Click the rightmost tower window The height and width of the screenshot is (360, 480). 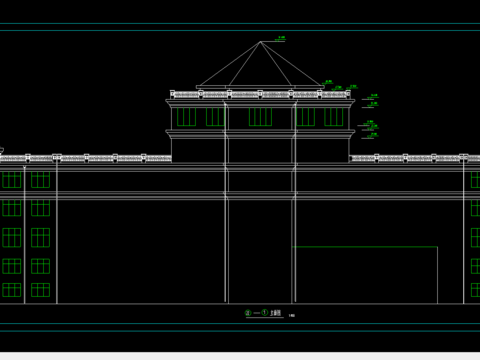click(x=334, y=117)
